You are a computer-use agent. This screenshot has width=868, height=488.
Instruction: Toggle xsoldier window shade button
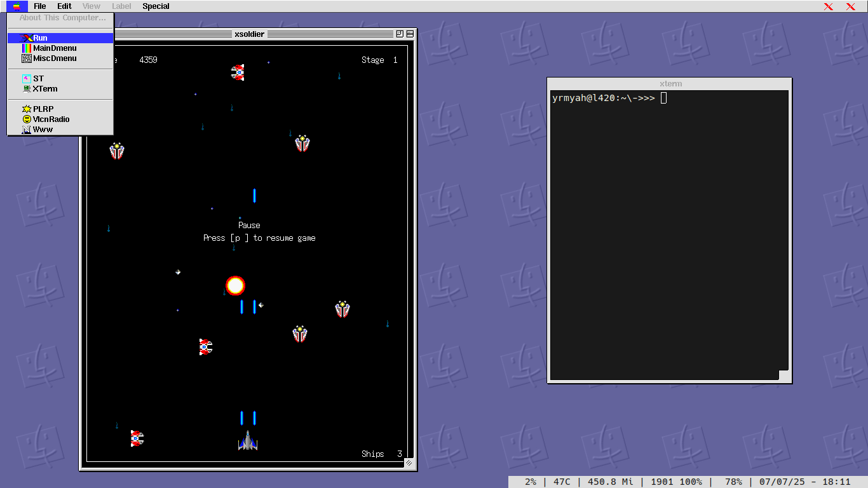[x=410, y=34]
